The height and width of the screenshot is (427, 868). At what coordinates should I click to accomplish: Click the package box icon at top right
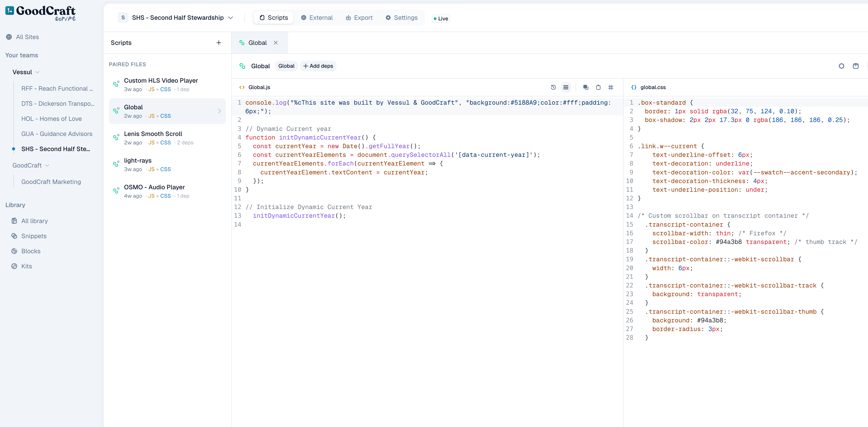(856, 66)
